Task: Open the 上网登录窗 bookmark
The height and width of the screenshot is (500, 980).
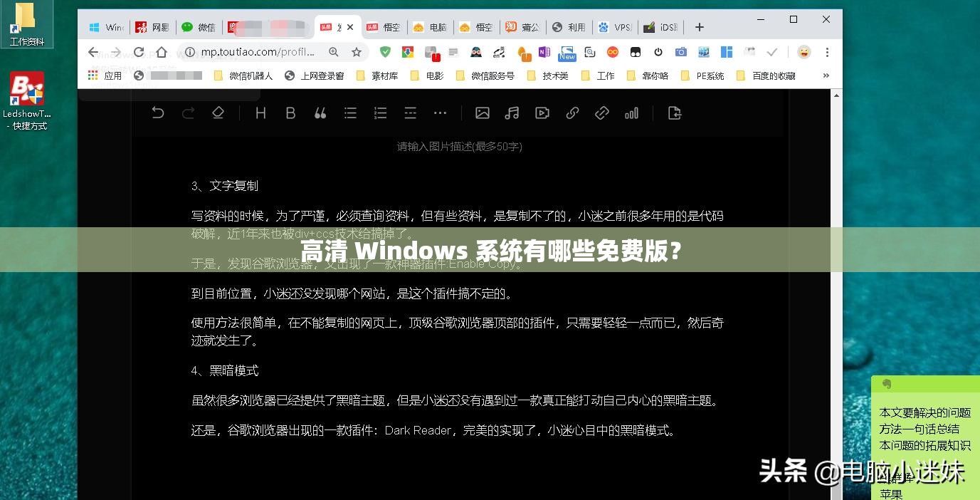Action: tap(314, 75)
